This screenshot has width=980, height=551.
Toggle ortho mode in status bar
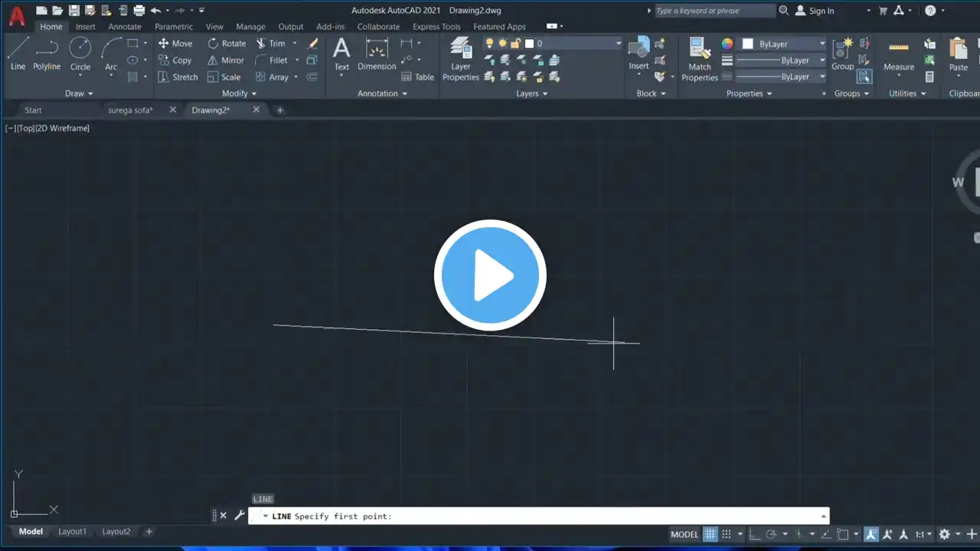coord(754,534)
